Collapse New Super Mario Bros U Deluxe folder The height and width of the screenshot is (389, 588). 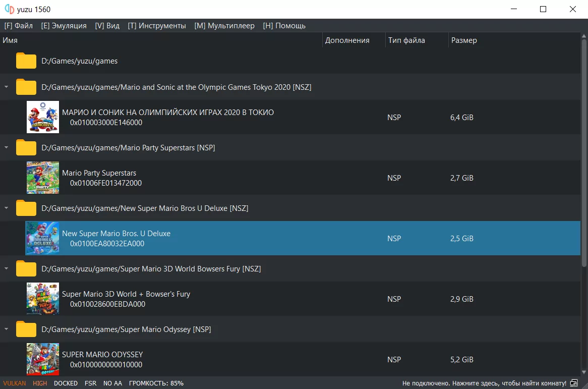click(7, 208)
